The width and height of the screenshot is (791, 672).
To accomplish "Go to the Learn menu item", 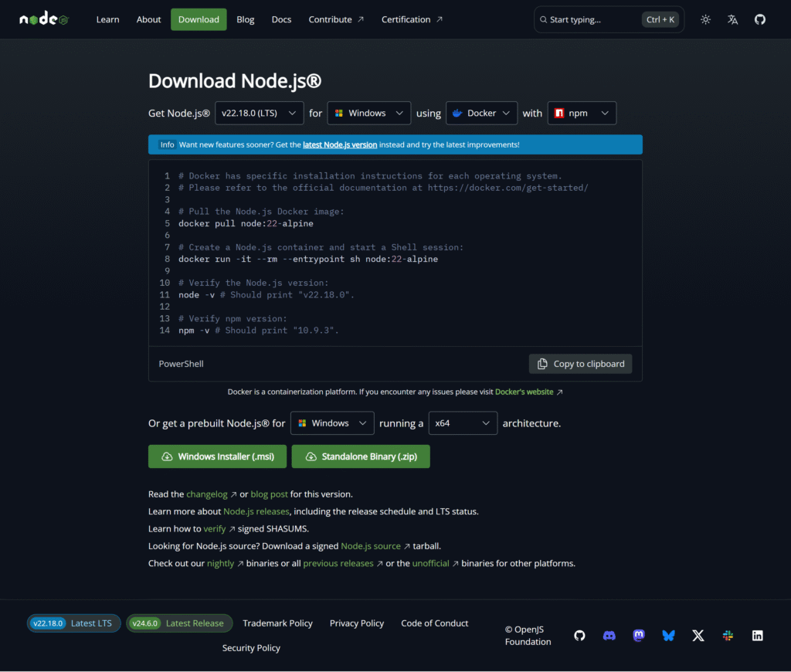I will tap(108, 19).
